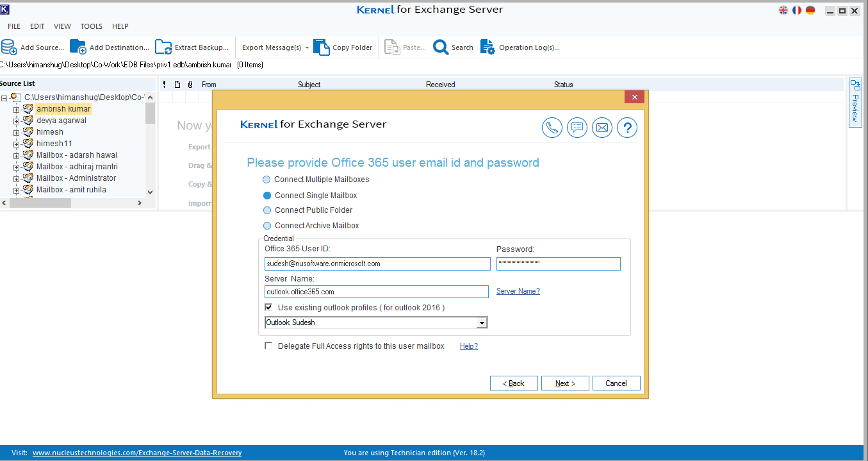
Task: Expand Mailbox - adarsh hawai node
Action: 17,156
